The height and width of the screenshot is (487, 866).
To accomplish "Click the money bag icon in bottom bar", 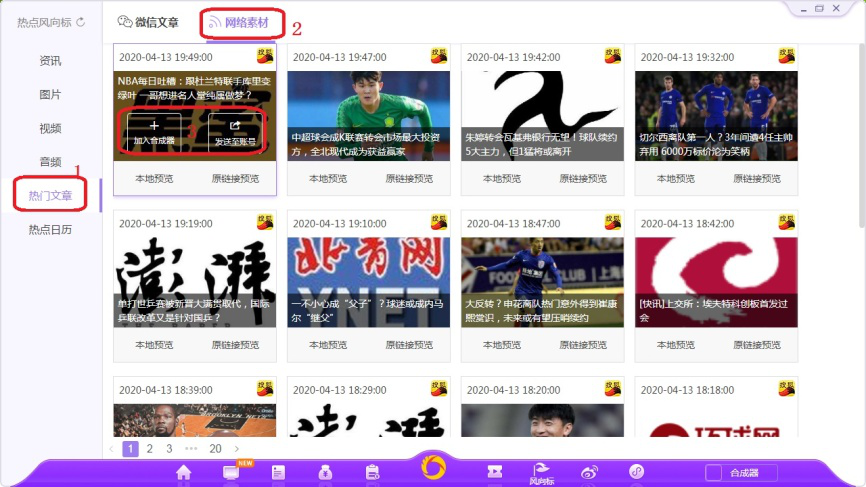I will pos(325,473).
